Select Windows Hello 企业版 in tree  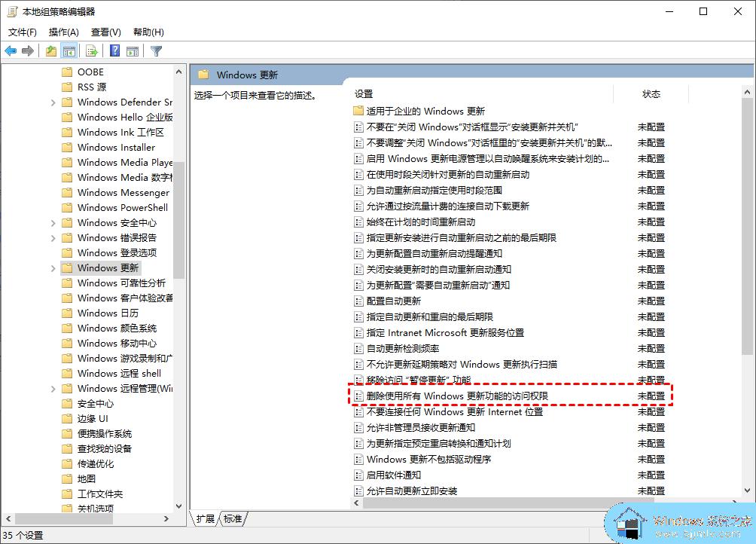(x=125, y=118)
